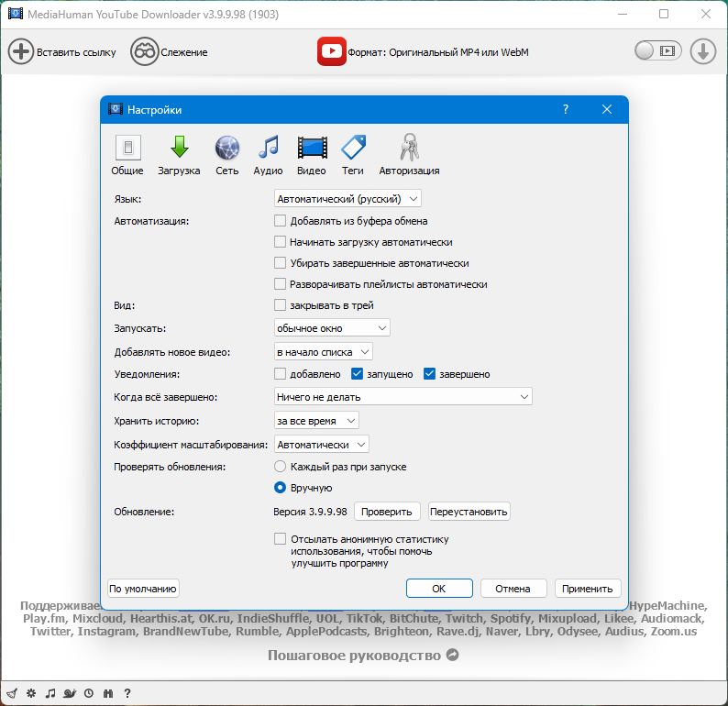The width and height of the screenshot is (728, 706).
Task: Open the Network settings globe icon
Action: [x=227, y=148]
